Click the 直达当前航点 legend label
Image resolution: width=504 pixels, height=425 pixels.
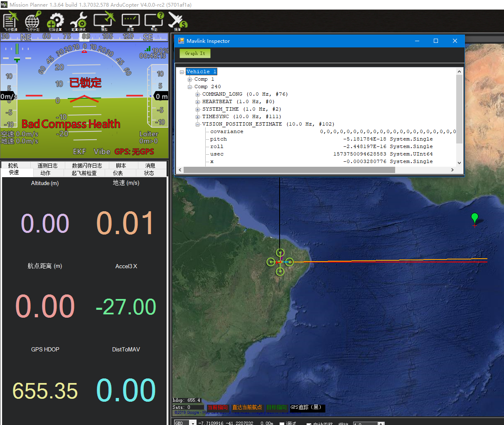(x=247, y=408)
